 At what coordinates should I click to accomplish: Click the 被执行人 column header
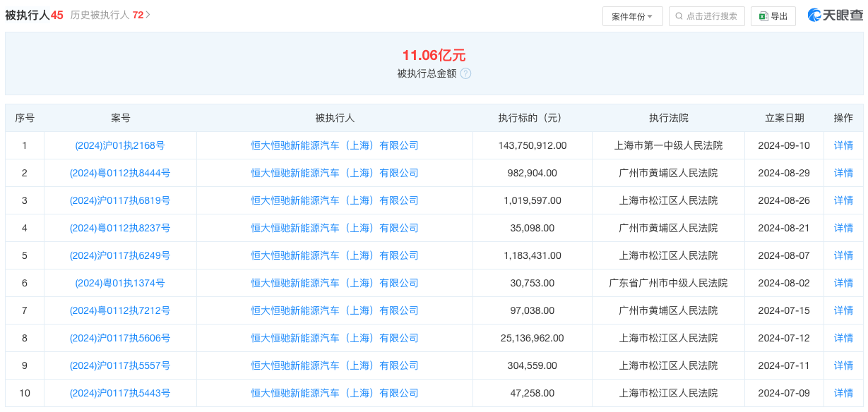click(335, 118)
